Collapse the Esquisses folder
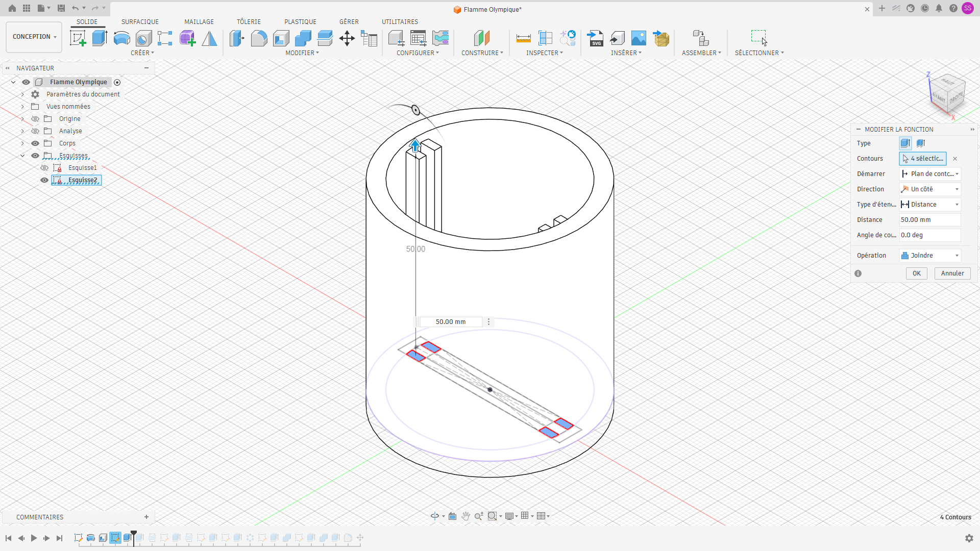The width and height of the screenshot is (980, 551). [22, 156]
